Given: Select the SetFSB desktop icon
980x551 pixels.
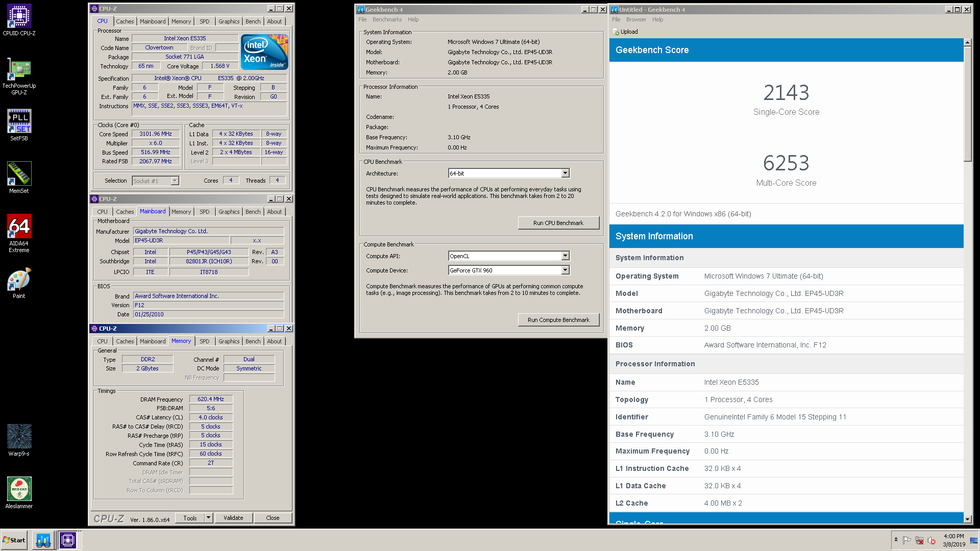Looking at the screenshot, I should (19, 125).
